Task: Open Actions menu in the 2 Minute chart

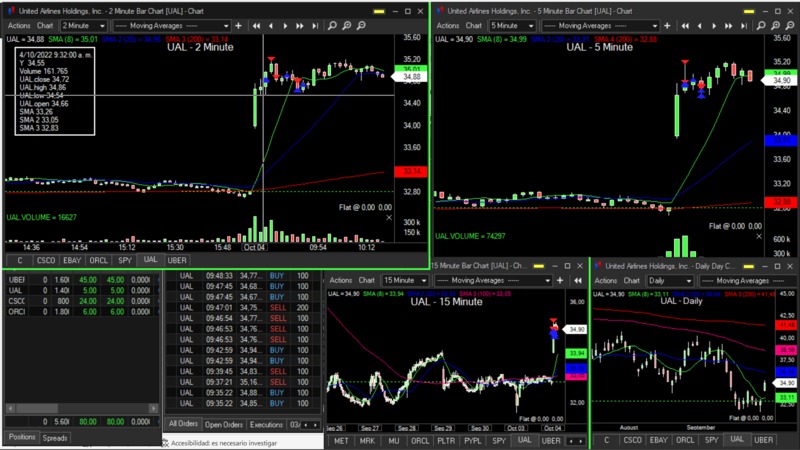Action: (x=18, y=25)
